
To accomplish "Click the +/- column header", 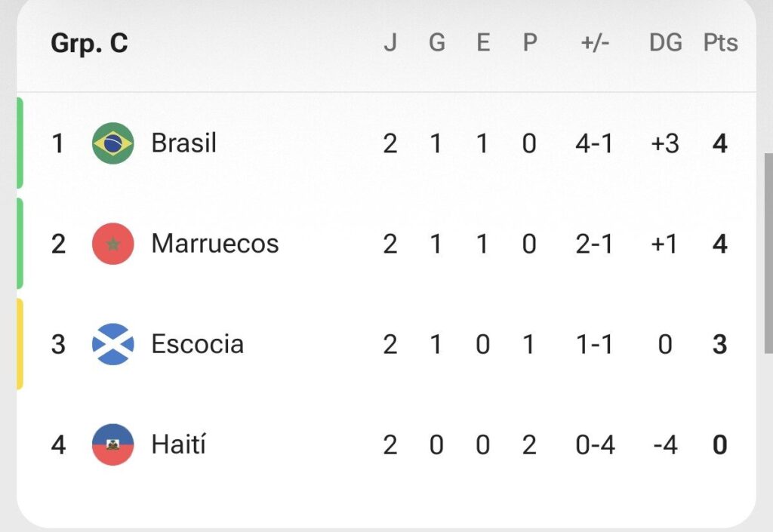I will (x=595, y=43).
